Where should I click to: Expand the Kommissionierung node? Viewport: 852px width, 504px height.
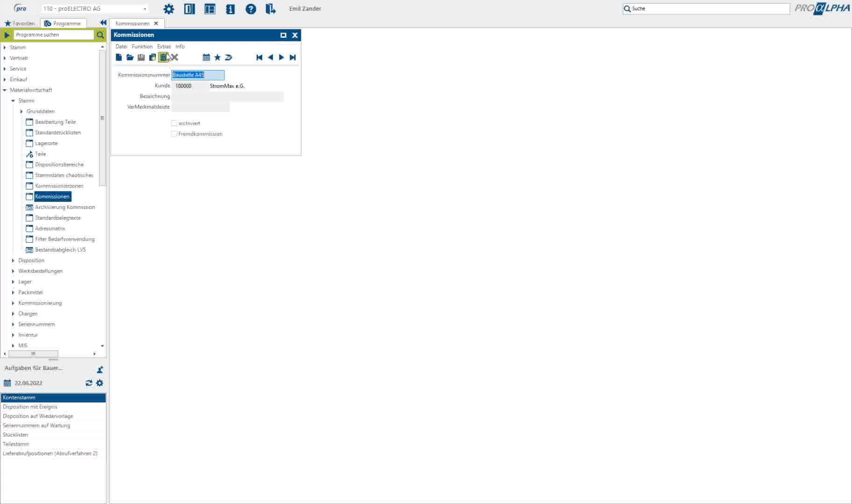(x=13, y=303)
